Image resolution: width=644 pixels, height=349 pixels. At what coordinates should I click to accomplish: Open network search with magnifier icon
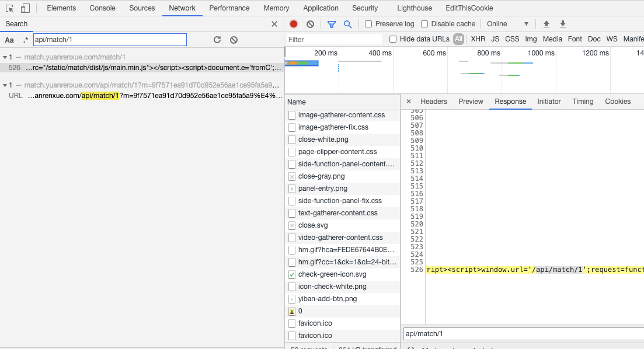coord(348,25)
